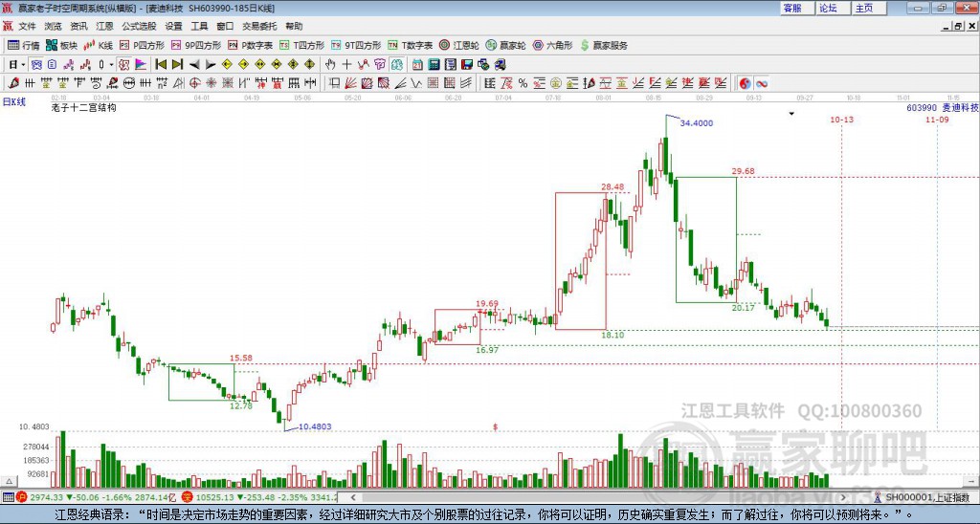Switch to the K线 chart view
Screen dimensions: 980x524
pos(99,46)
